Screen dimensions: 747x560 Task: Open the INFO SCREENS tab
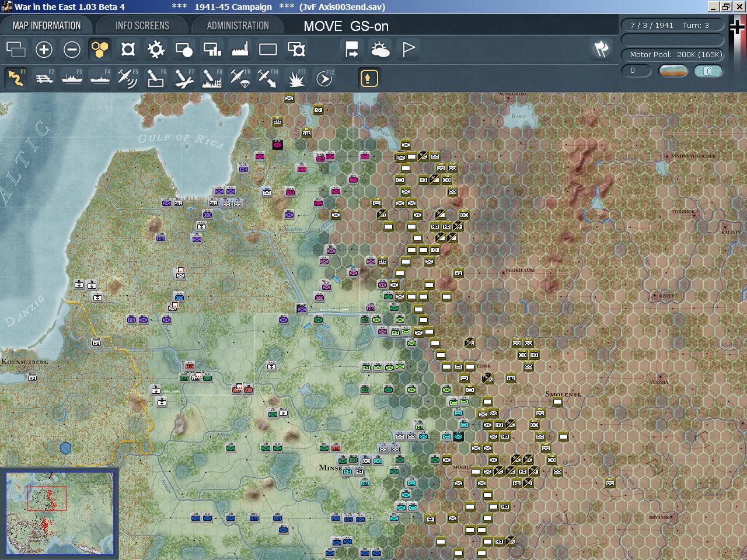point(142,26)
